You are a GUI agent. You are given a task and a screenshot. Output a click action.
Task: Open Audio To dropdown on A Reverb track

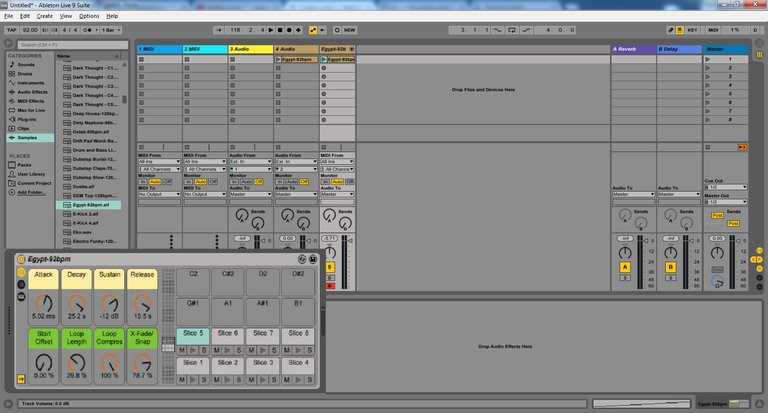633,194
